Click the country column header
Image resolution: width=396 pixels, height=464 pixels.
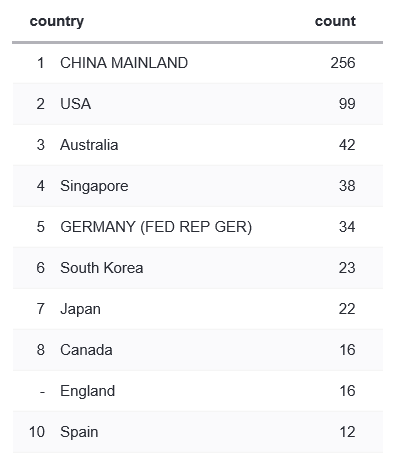click(57, 21)
